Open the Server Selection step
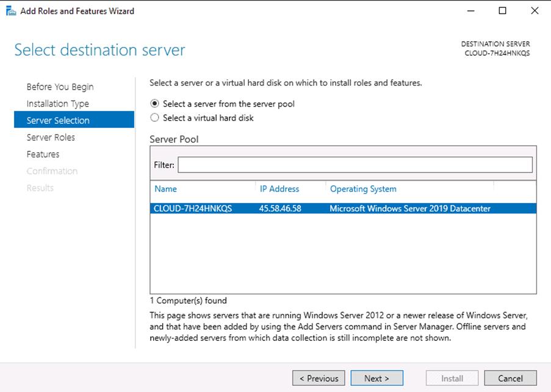The image size is (551, 392). pyautogui.click(x=58, y=121)
